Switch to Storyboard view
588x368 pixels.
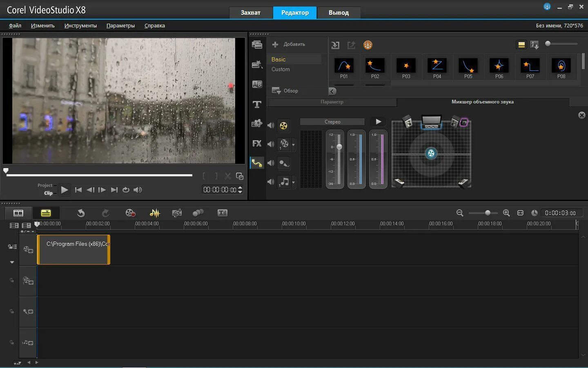pyautogui.click(x=18, y=213)
